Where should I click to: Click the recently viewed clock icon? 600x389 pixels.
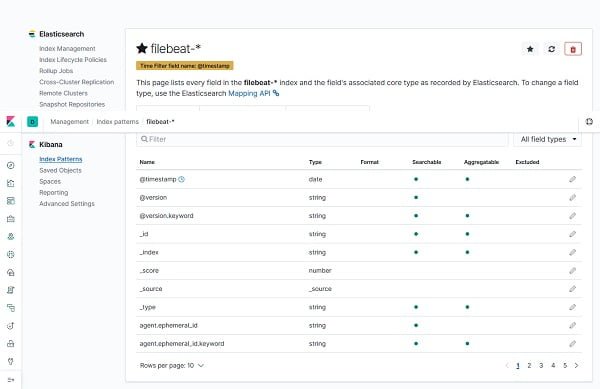11,143
